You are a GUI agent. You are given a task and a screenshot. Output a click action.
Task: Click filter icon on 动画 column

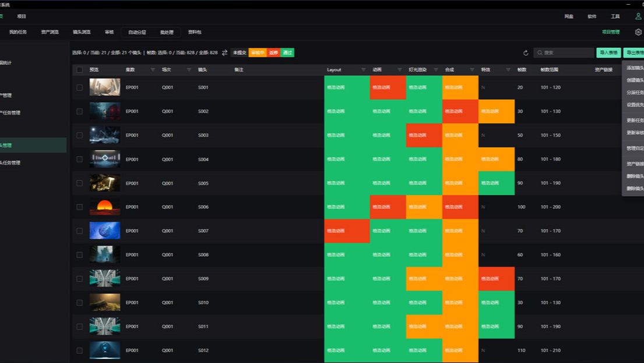click(x=400, y=70)
